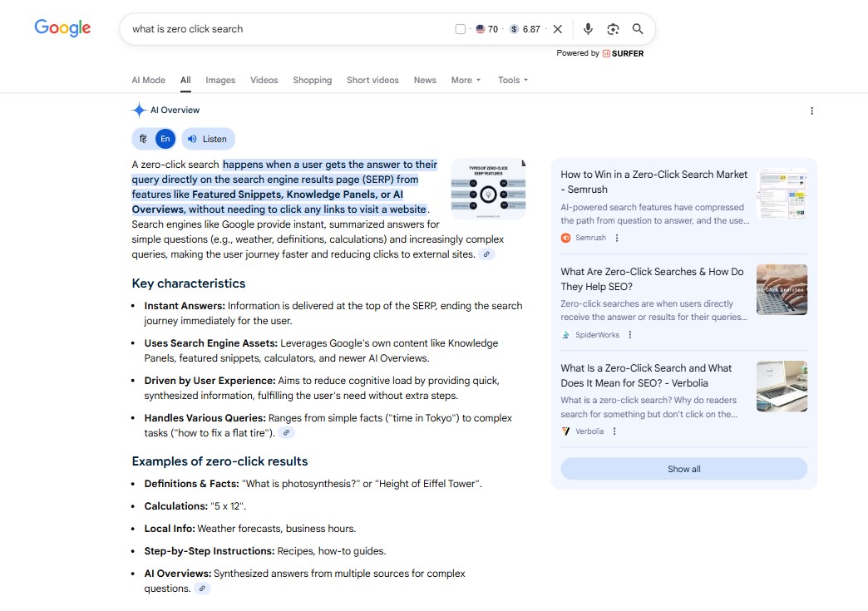Open the More dropdown in the results navigation
868x611 pixels.
(x=466, y=80)
